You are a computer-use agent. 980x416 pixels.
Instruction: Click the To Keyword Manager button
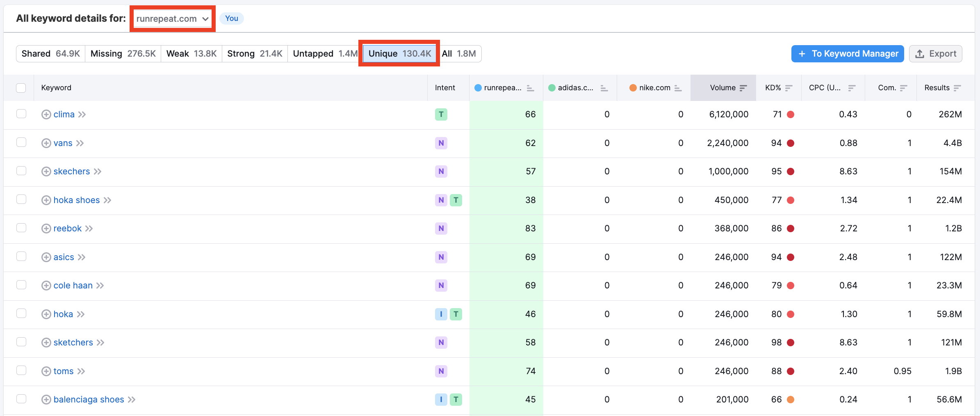[847, 54]
